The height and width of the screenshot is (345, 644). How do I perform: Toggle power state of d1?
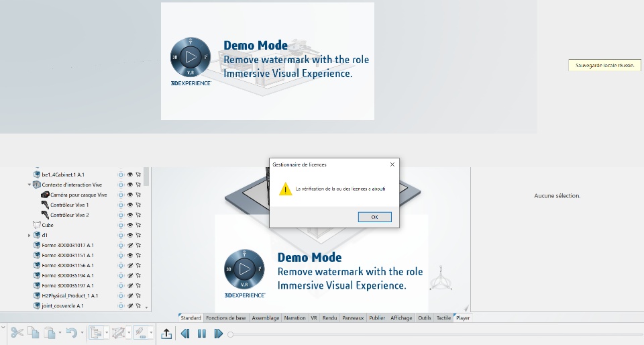click(x=121, y=236)
